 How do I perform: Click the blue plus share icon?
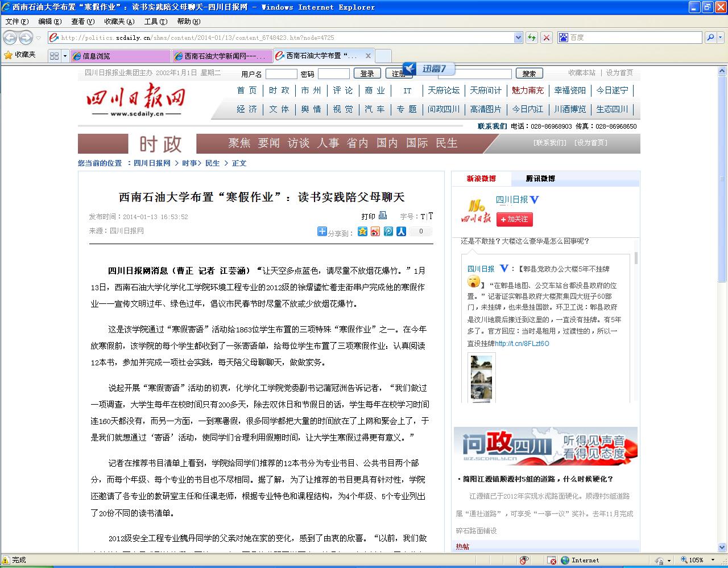pyautogui.click(x=322, y=232)
